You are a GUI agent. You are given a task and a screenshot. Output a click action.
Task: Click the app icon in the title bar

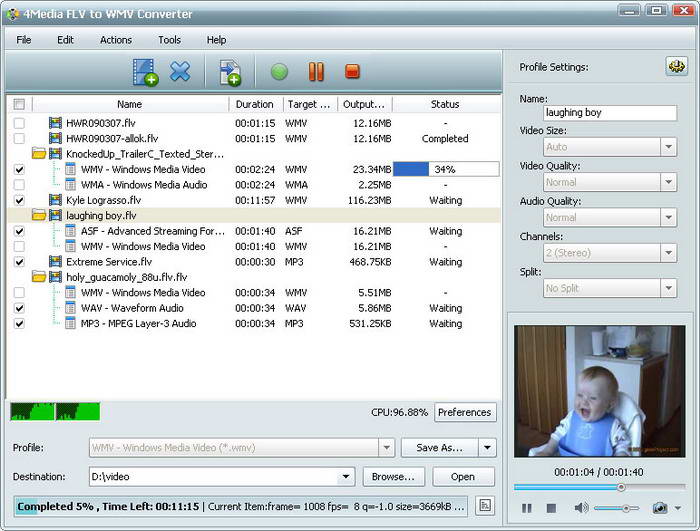click(12, 14)
